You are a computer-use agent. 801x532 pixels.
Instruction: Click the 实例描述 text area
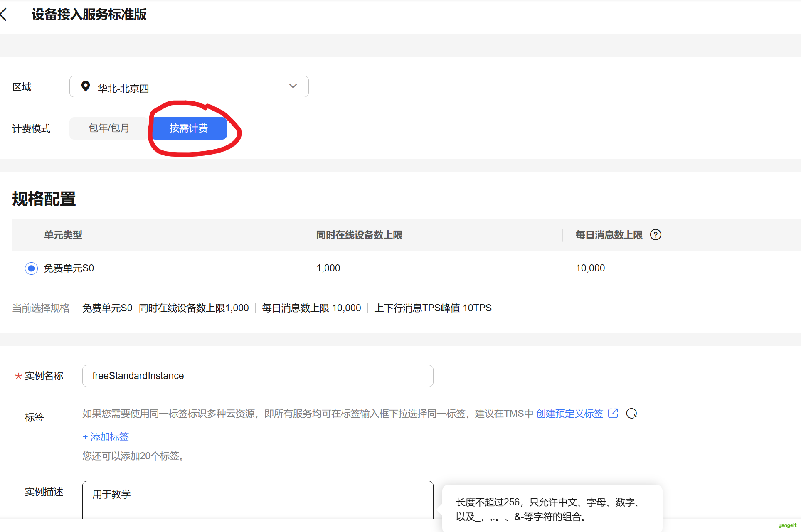258,500
